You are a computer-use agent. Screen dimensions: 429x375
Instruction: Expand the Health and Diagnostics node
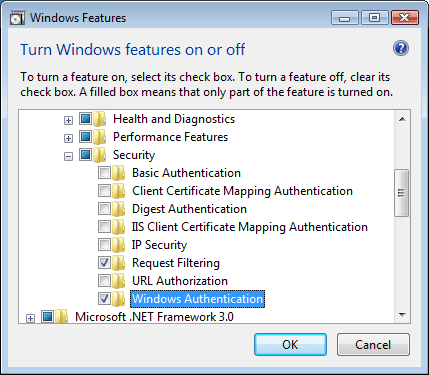[68, 120]
